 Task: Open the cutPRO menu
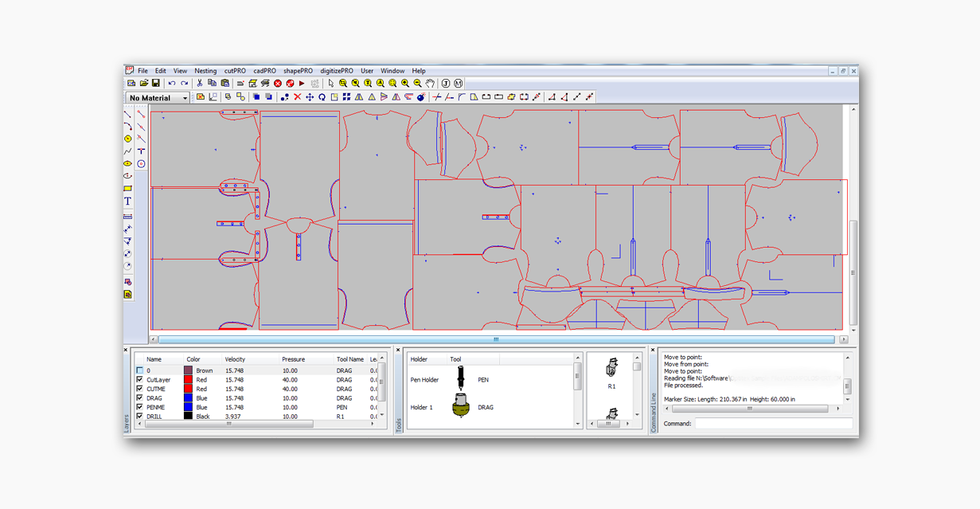point(235,71)
